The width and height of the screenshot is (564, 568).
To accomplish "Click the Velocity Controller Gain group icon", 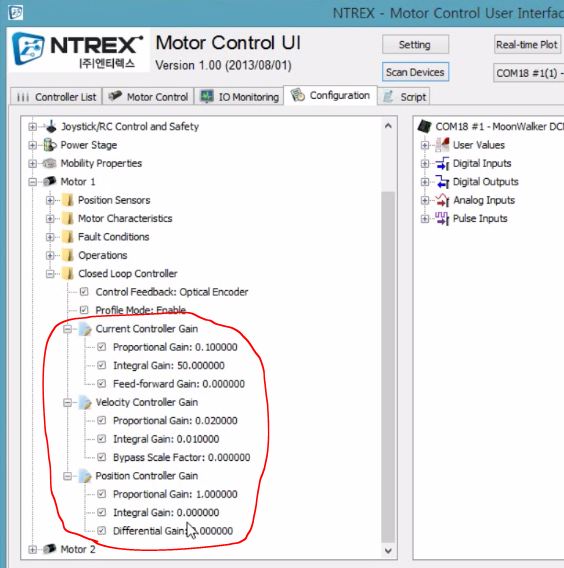I will (x=85, y=402).
